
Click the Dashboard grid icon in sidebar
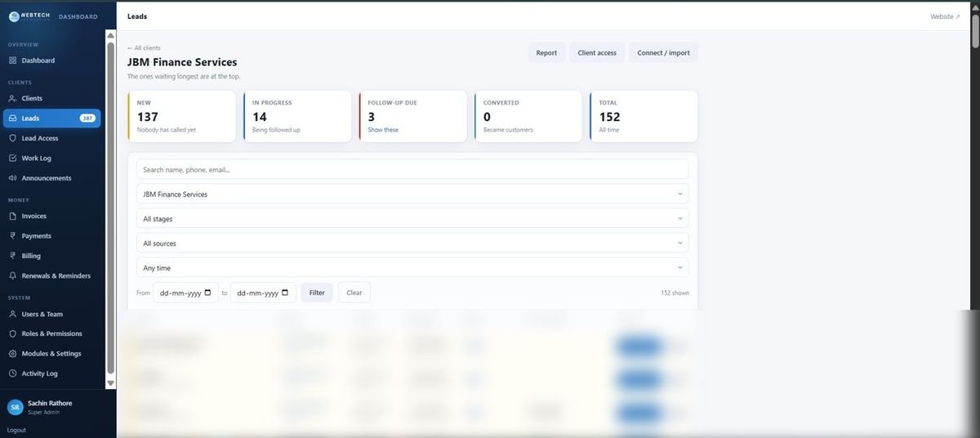tap(12, 60)
